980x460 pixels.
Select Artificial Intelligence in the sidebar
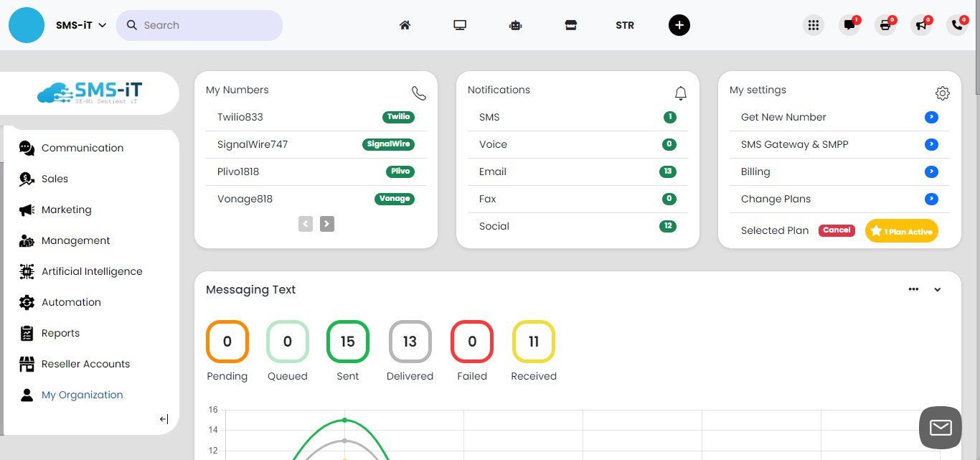click(91, 271)
